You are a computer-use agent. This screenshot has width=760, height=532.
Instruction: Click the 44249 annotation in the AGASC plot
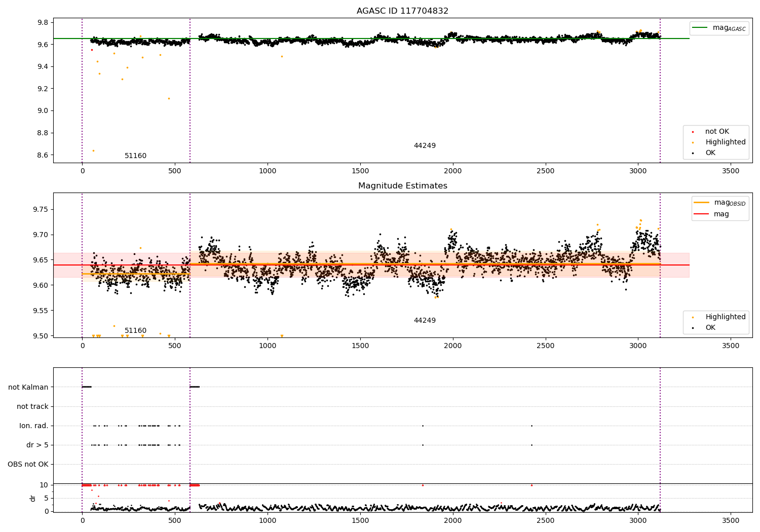point(425,146)
